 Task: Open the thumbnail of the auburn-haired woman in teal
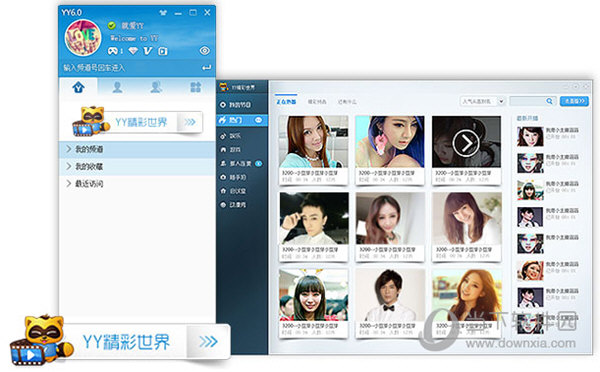pos(314,142)
